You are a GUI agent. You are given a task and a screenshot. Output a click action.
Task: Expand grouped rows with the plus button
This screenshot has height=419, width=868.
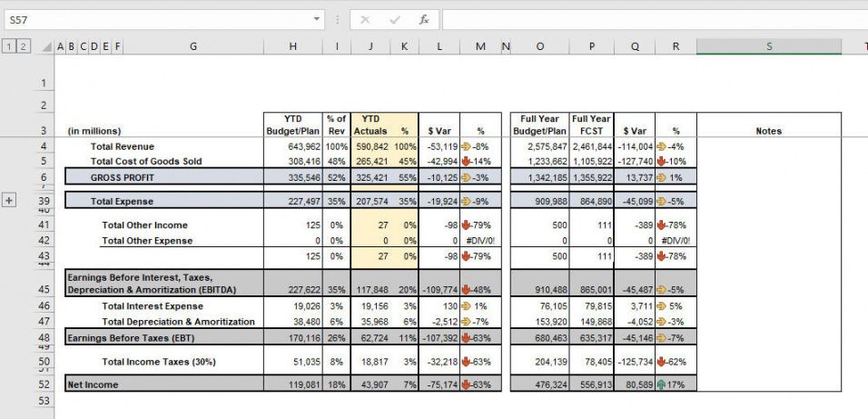tap(9, 201)
